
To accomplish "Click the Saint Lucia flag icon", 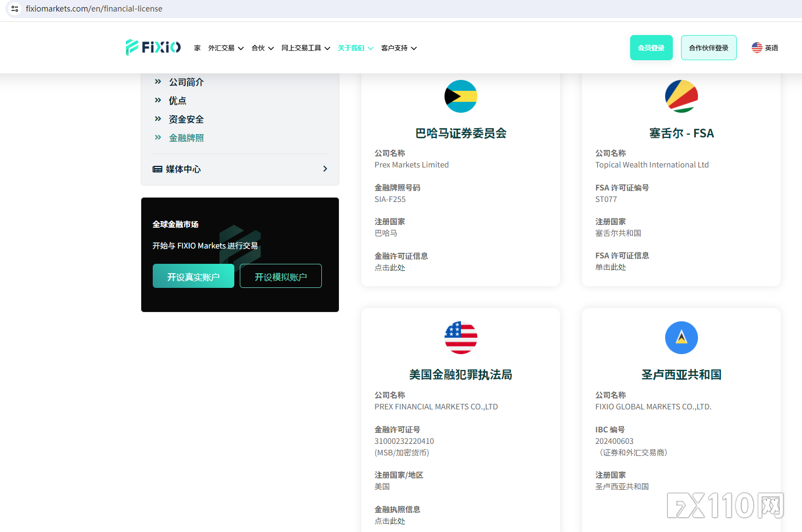I will pos(681,338).
